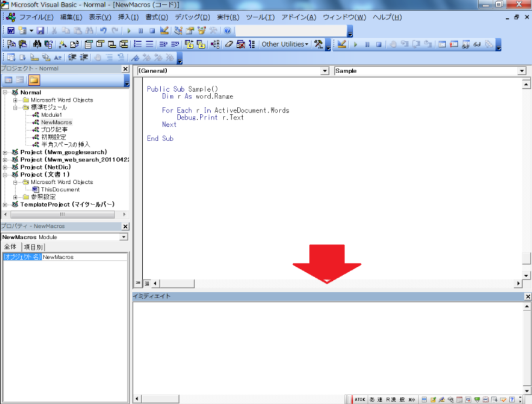
Task: Select Module1 in the project tree
Action: (x=52, y=115)
